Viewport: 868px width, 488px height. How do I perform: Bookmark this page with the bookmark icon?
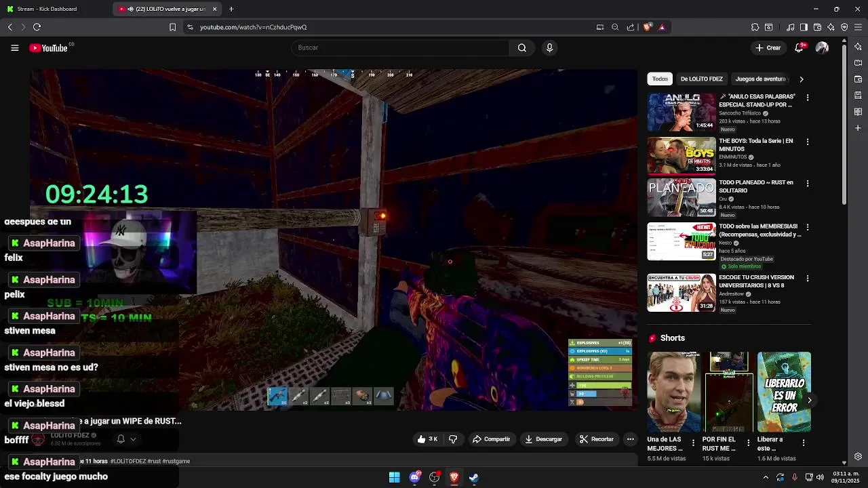coord(172,27)
